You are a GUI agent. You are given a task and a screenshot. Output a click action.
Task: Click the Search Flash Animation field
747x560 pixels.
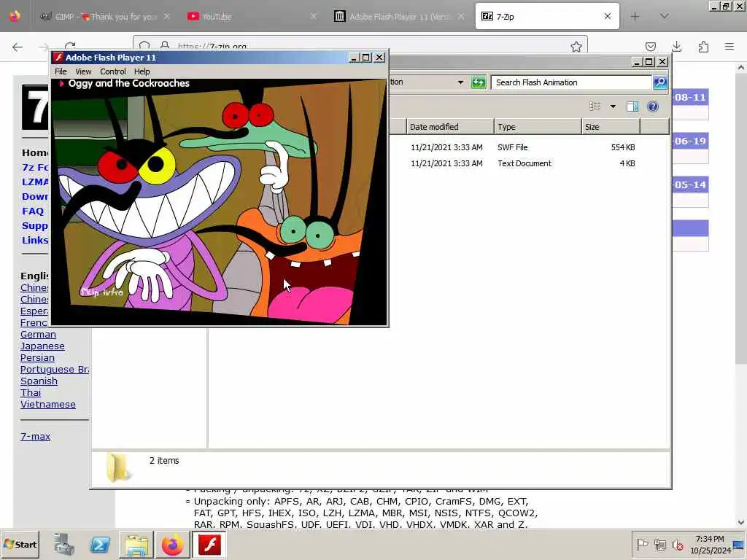571,82
